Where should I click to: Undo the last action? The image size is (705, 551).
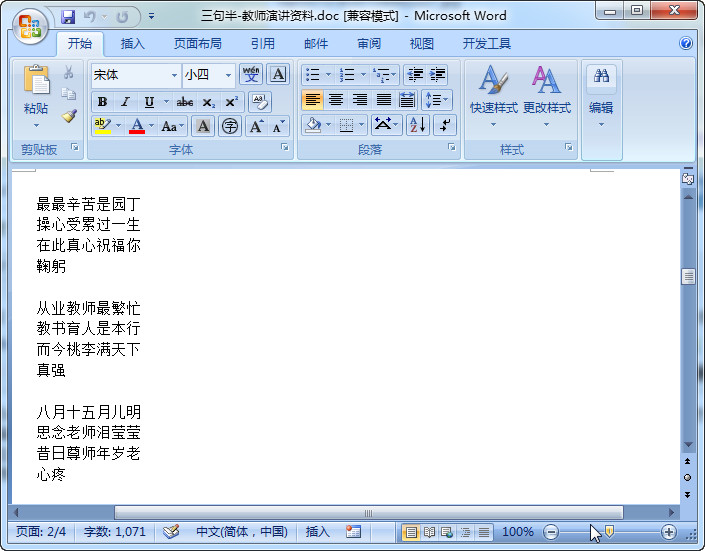click(89, 17)
